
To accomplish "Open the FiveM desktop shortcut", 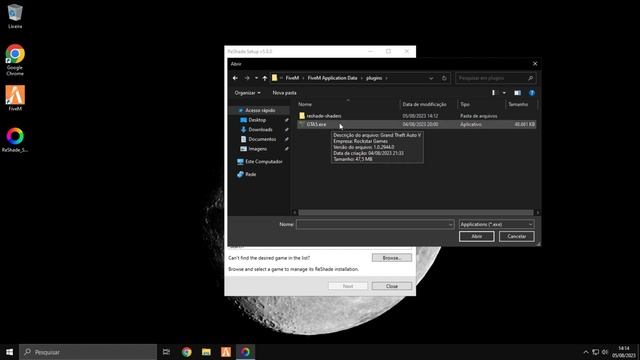I will (15, 98).
